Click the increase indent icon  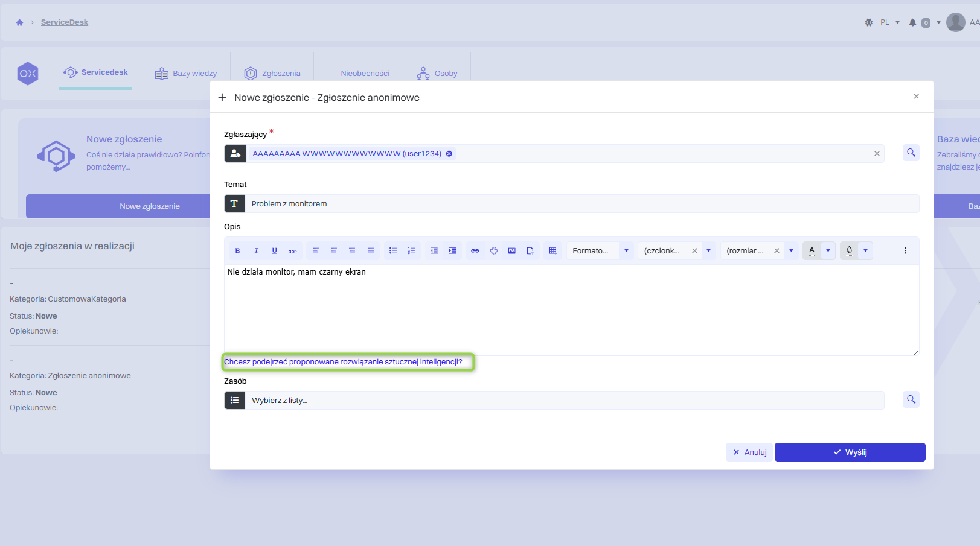[453, 251]
